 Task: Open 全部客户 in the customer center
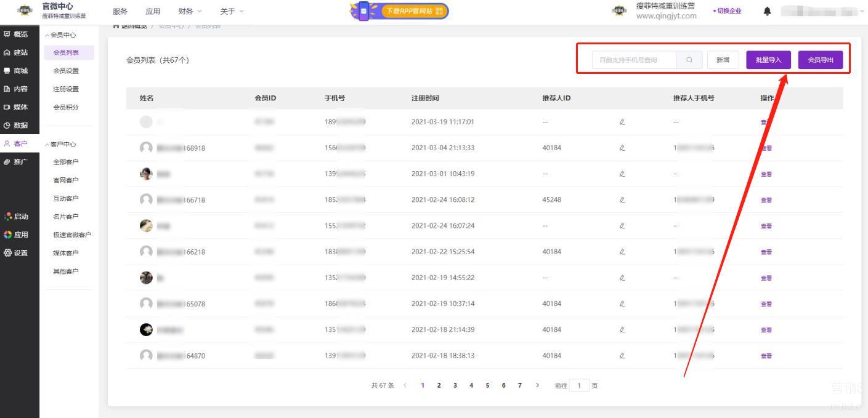66,162
